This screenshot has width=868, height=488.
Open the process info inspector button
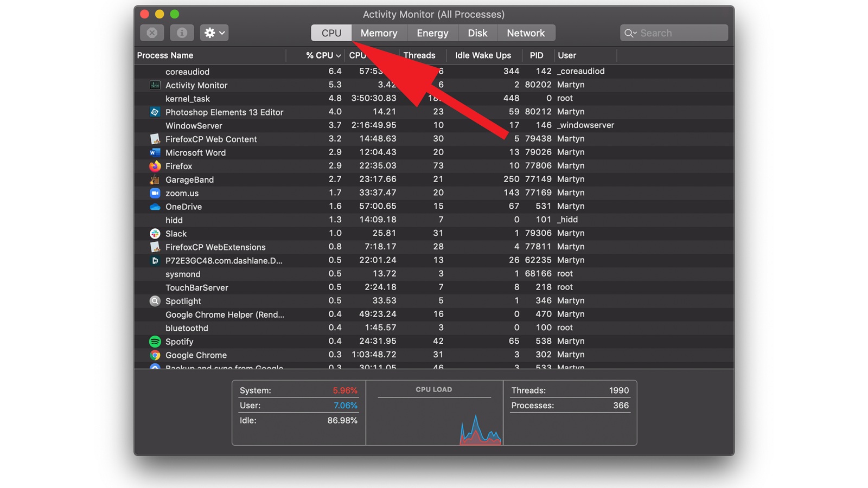click(x=182, y=33)
